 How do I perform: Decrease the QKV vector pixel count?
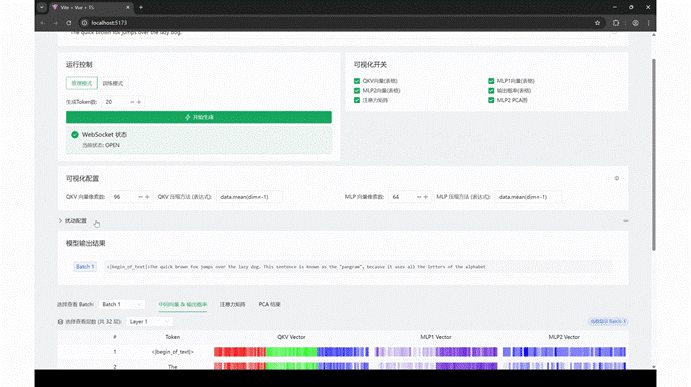click(x=140, y=197)
